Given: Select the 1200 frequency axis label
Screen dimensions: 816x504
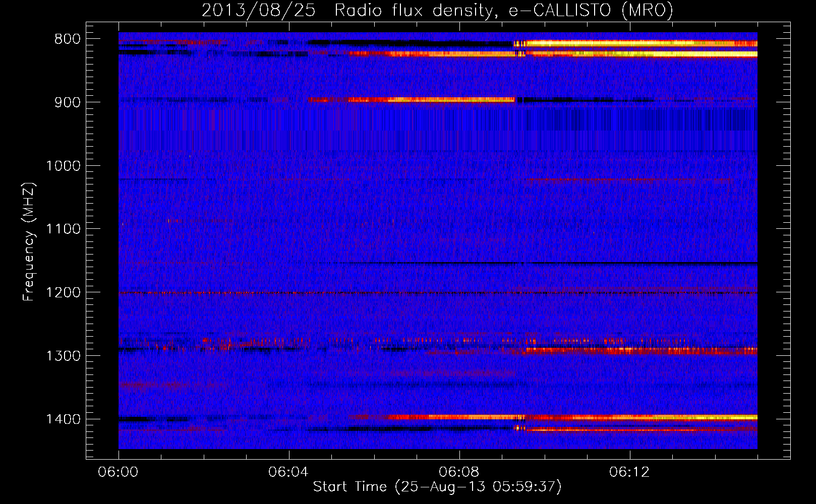Looking at the screenshot, I should pos(63,292).
